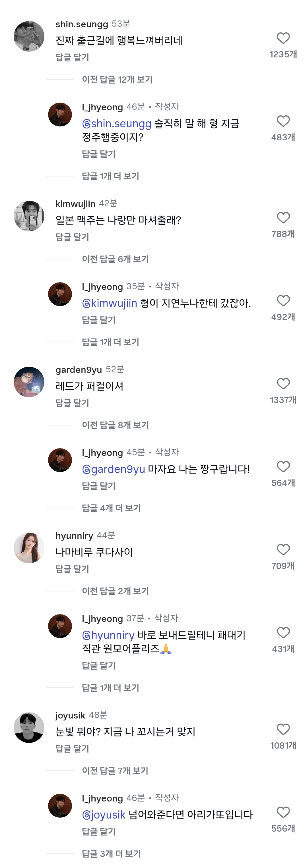This screenshot has width=307, height=868.
Task: Open the @garden9yu mention link
Action: point(114,469)
